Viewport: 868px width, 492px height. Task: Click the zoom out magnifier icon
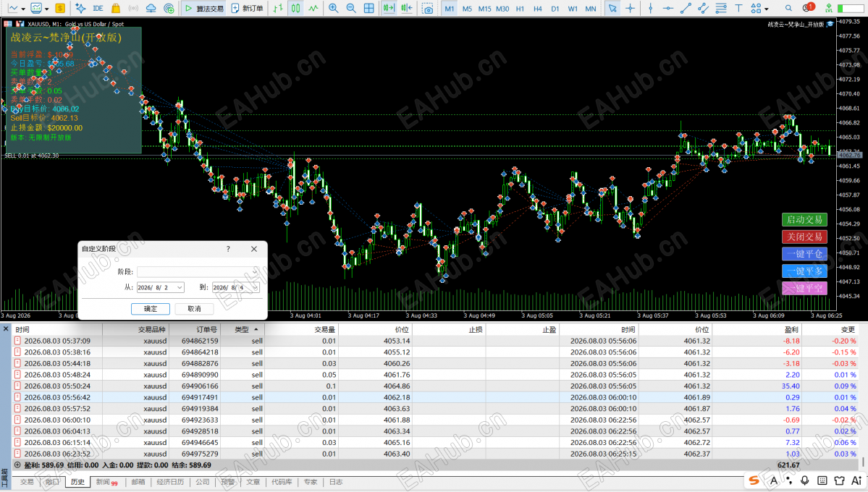(351, 8)
